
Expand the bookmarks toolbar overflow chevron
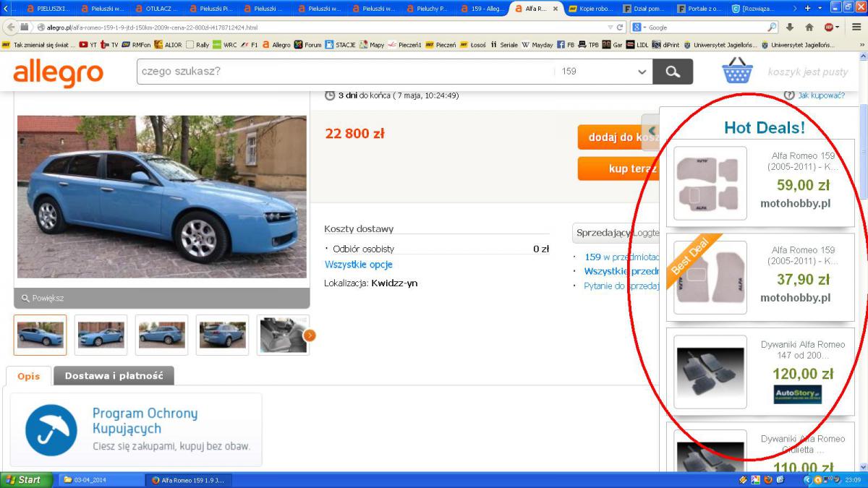861,45
